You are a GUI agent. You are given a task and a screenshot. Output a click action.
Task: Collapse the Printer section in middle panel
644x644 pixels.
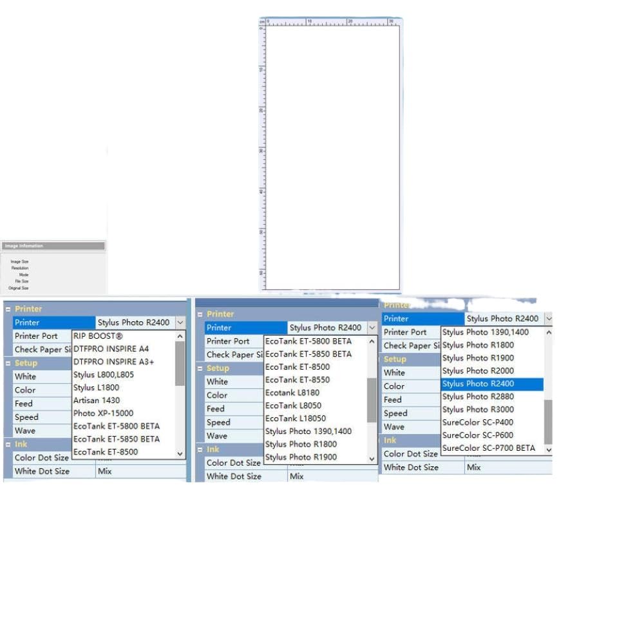point(200,315)
